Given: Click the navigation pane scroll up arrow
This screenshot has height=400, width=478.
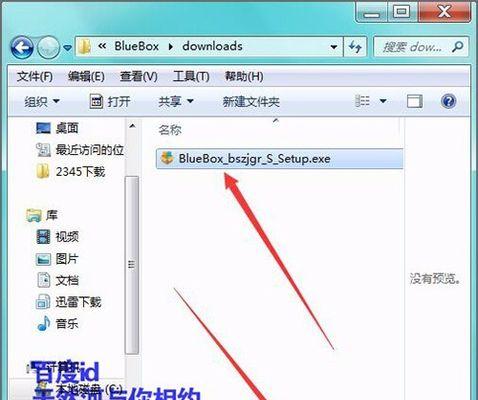Looking at the screenshot, I should pos(132,126).
